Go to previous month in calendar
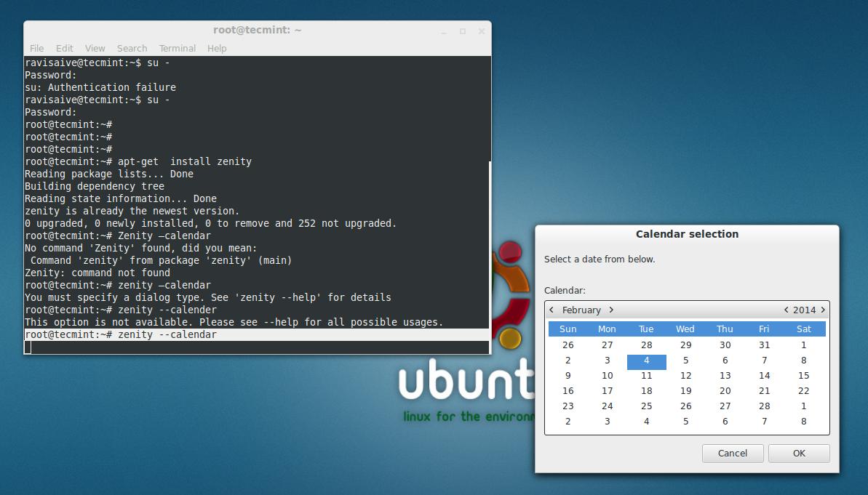The width and height of the screenshot is (868, 495). pyautogui.click(x=552, y=310)
